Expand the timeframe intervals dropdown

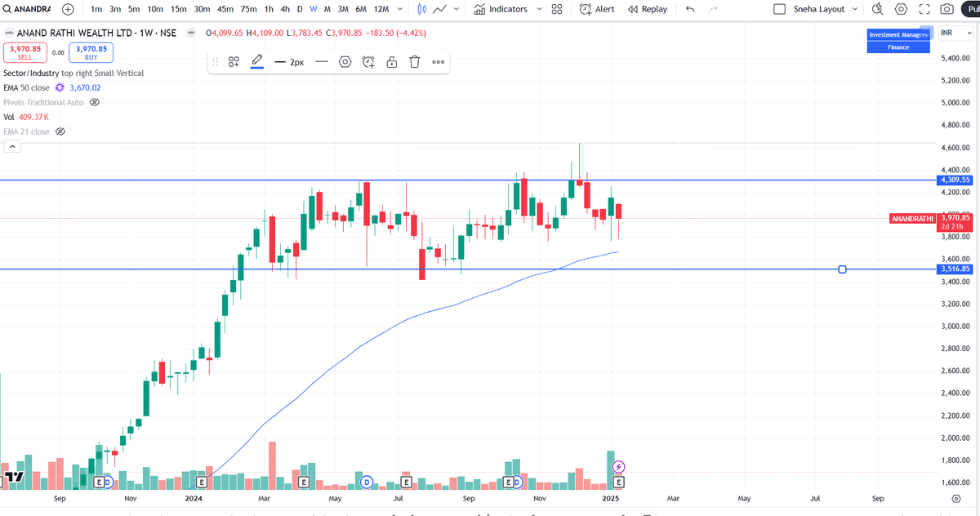[399, 9]
